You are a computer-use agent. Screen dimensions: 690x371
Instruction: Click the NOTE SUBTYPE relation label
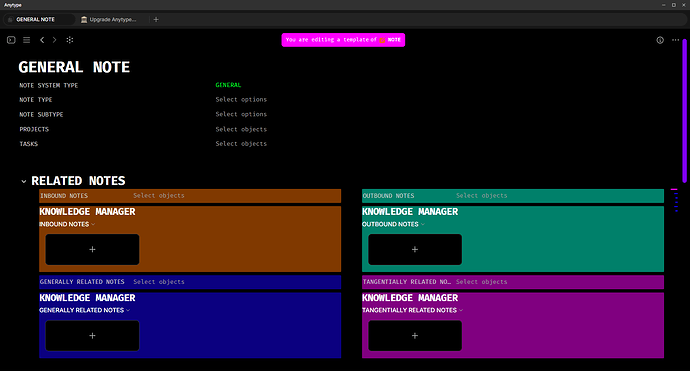(41, 114)
